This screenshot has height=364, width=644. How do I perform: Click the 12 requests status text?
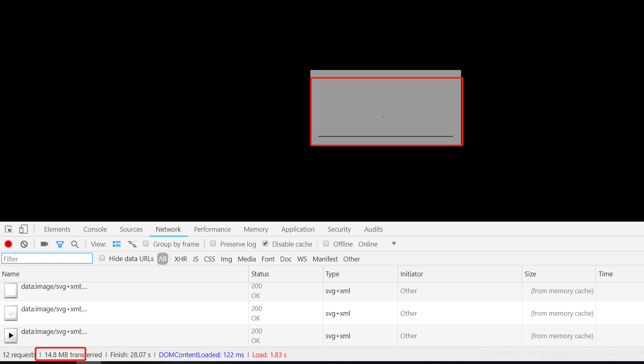tap(19, 355)
